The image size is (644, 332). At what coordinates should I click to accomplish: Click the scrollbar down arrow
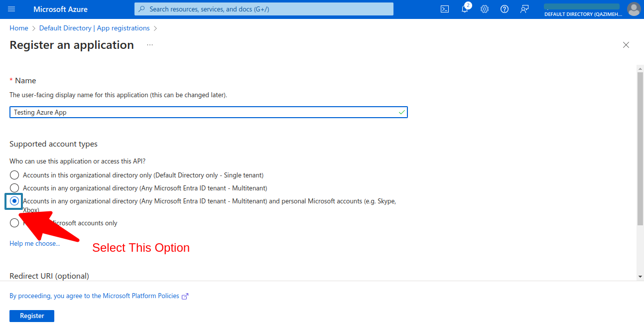(x=640, y=277)
